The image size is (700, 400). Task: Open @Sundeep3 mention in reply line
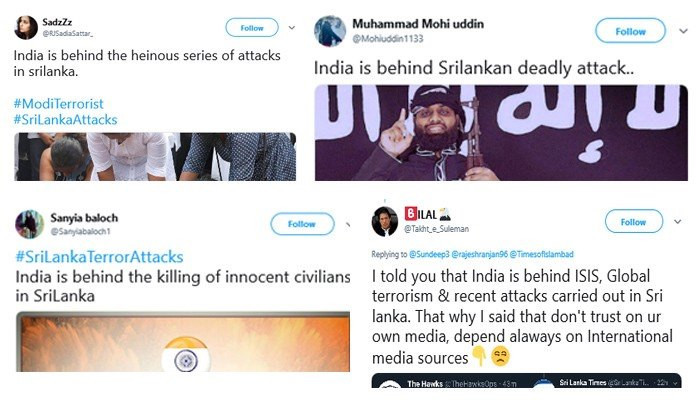(x=429, y=254)
